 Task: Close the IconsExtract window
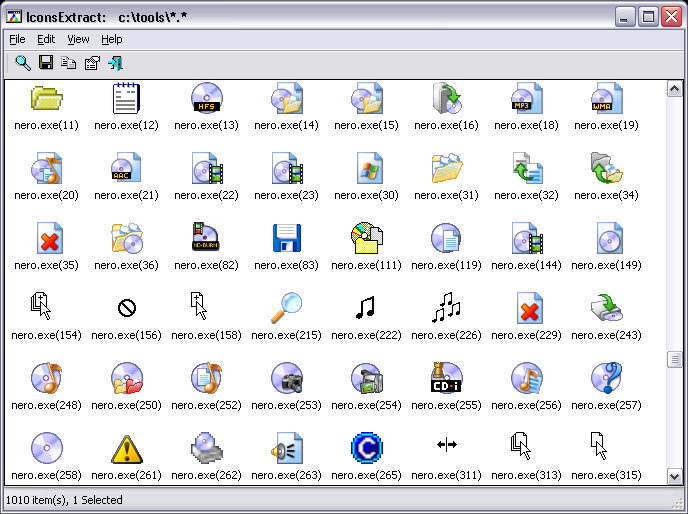pyautogui.click(x=672, y=17)
